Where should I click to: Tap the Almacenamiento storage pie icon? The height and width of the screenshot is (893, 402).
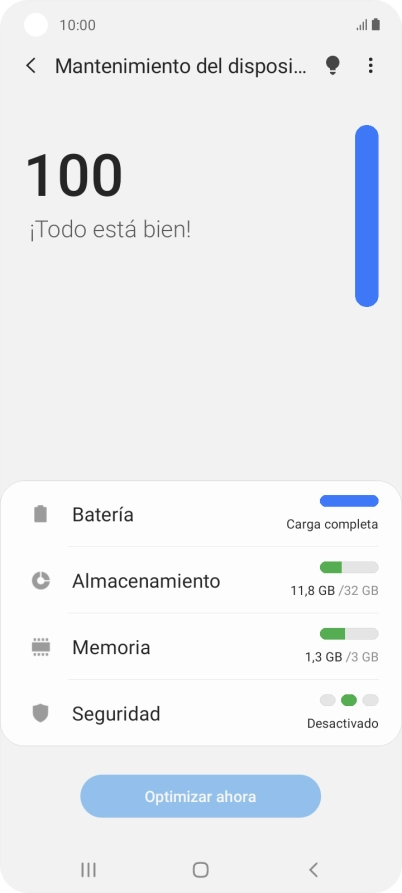[40, 581]
